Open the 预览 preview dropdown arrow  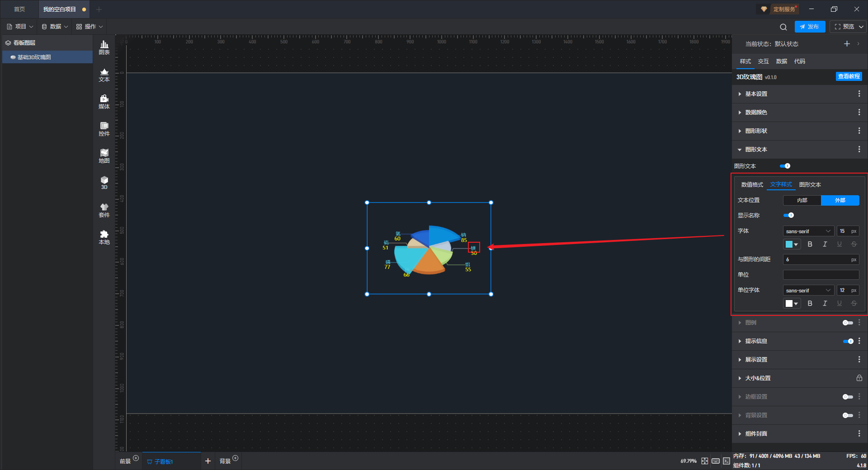(861, 27)
